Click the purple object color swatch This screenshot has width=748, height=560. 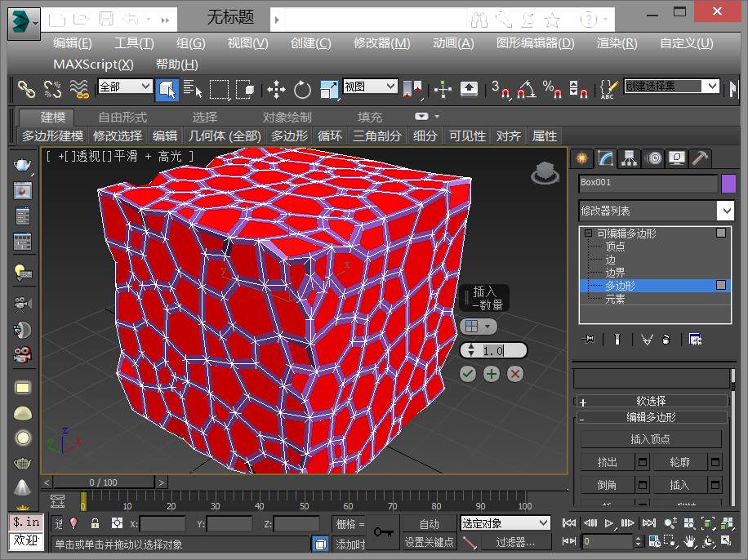(x=728, y=184)
